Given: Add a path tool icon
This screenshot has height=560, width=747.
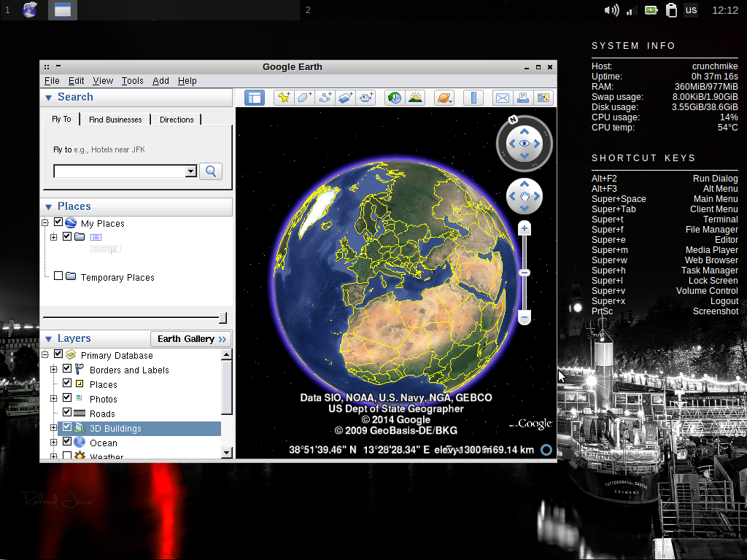Looking at the screenshot, I should click(325, 98).
